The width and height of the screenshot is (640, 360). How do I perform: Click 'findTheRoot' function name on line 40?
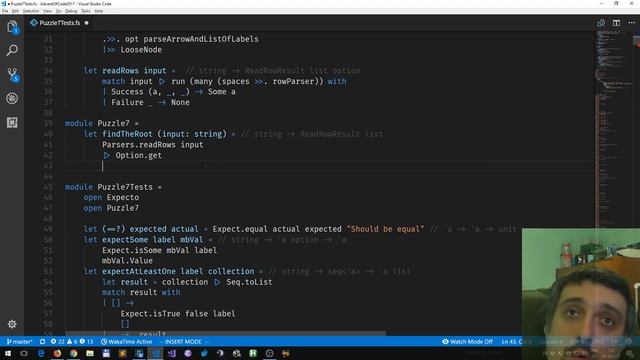point(127,134)
